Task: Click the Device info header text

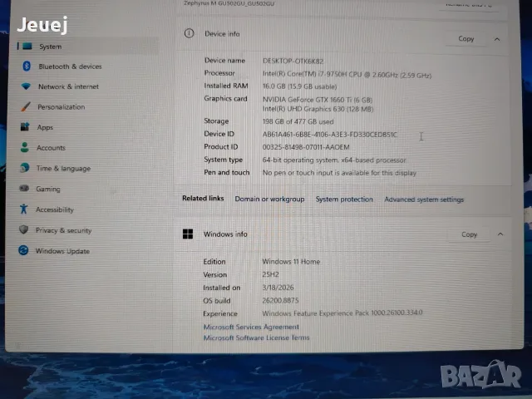Action: point(222,34)
